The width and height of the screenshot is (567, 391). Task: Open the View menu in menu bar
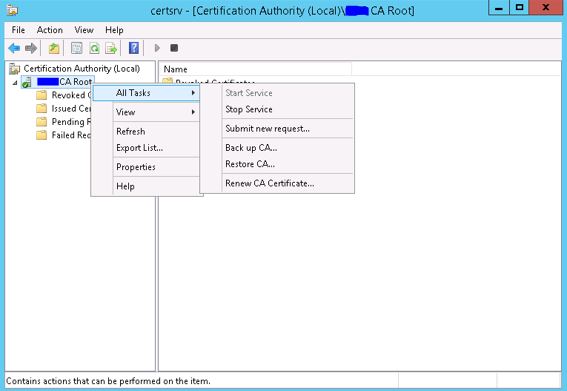tap(84, 30)
